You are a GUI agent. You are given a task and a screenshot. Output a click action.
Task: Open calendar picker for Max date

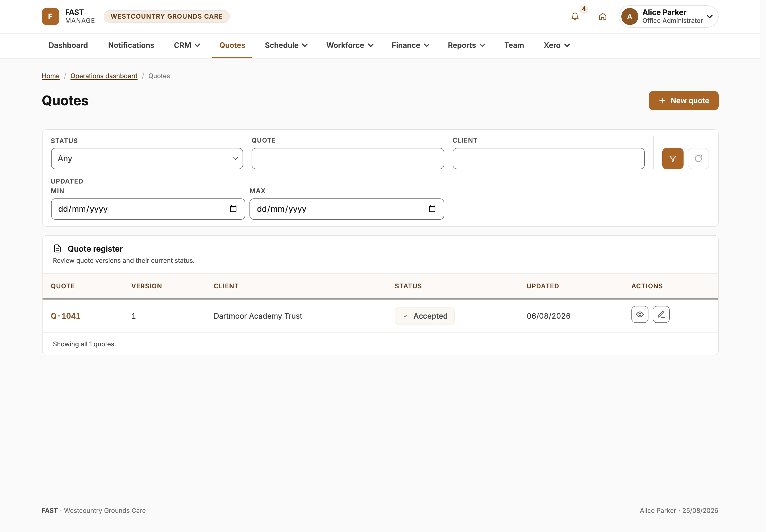432,209
